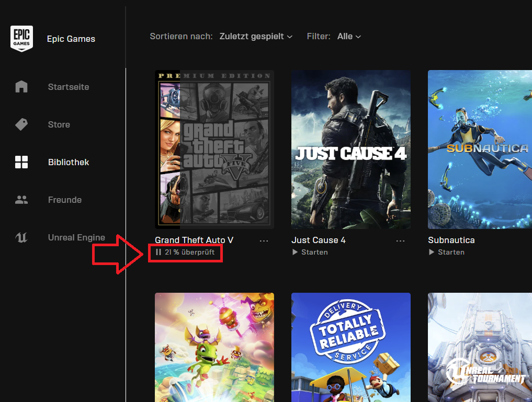
Task: Click the Subnautica title text
Action: pos(451,240)
